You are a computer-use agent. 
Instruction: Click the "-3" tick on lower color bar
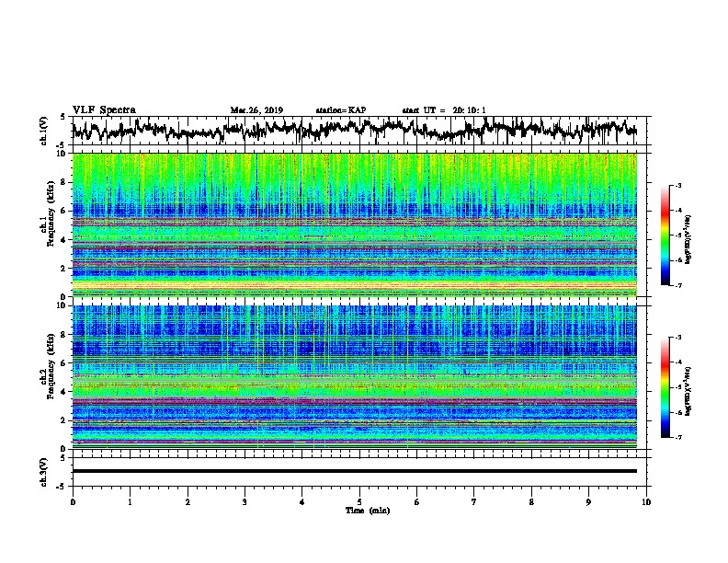677,337
